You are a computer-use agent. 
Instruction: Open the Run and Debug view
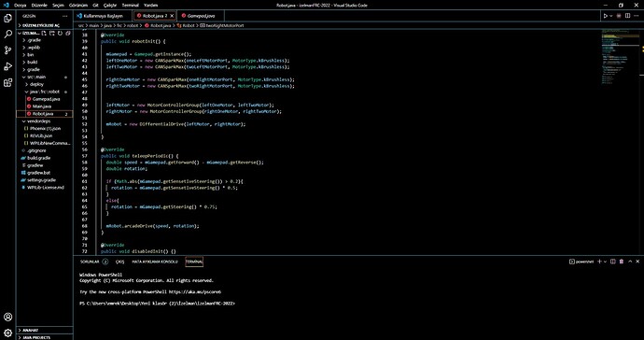coord(7,66)
